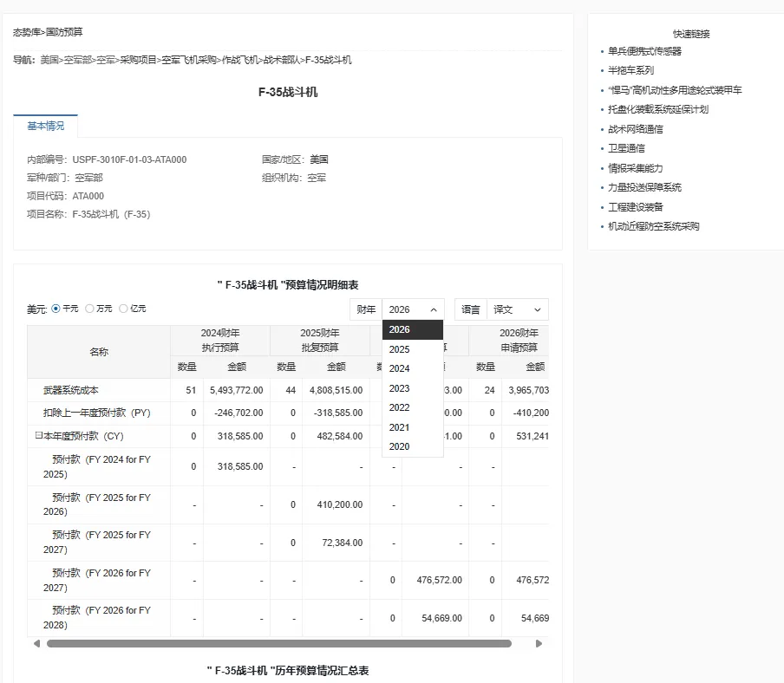Choose 2021 from the fiscal year list
The height and width of the screenshot is (683, 784).
pos(413,427)
